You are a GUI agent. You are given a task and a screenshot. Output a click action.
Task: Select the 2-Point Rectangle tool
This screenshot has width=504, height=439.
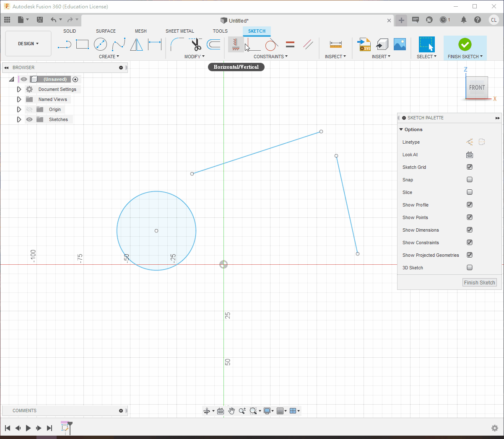(82, 44)
